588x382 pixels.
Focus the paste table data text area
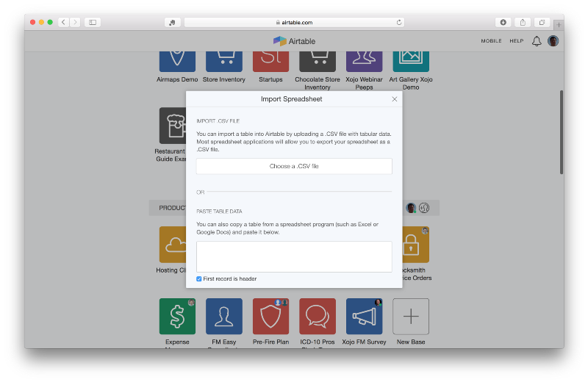point(294,257)
